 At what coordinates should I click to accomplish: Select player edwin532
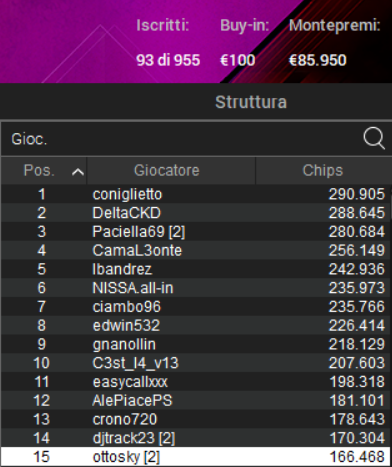(195, 325)
